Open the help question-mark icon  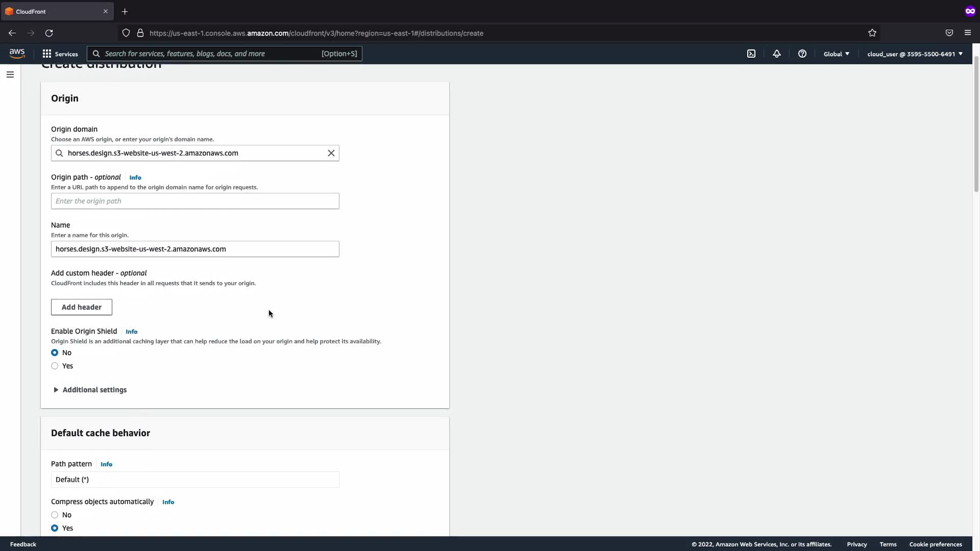[802, 54]
